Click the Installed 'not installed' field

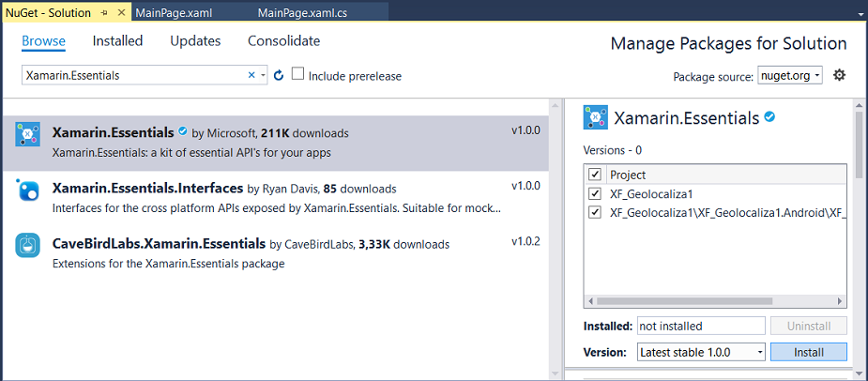[701, 326]
